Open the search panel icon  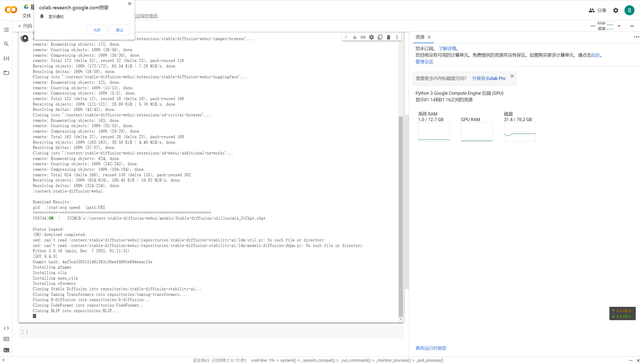6,44
